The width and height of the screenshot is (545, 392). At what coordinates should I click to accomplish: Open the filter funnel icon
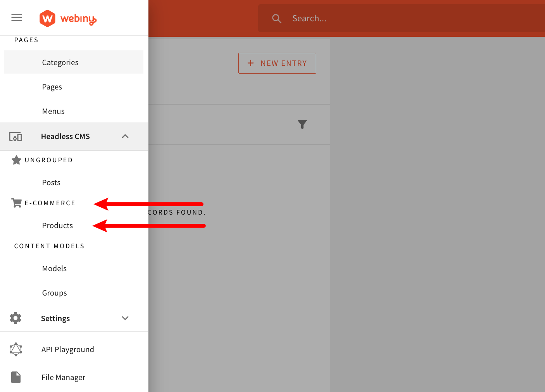(x=302, y=124)
